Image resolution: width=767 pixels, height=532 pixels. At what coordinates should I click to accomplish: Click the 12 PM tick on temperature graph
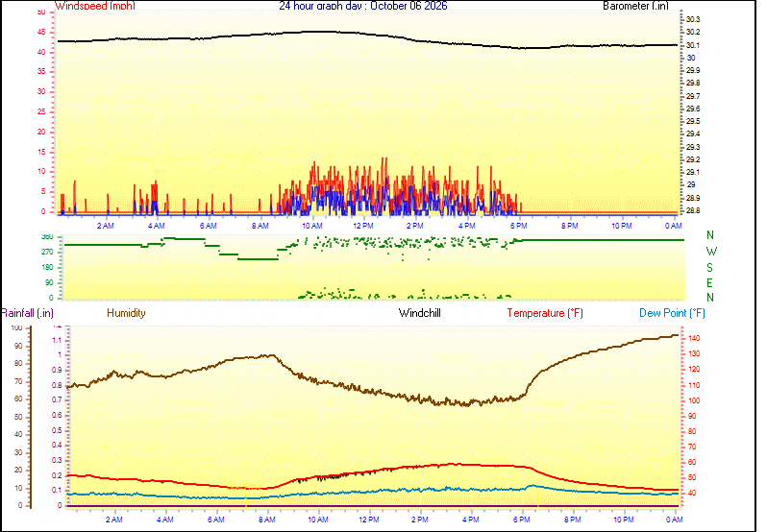[x=369, y=520]
